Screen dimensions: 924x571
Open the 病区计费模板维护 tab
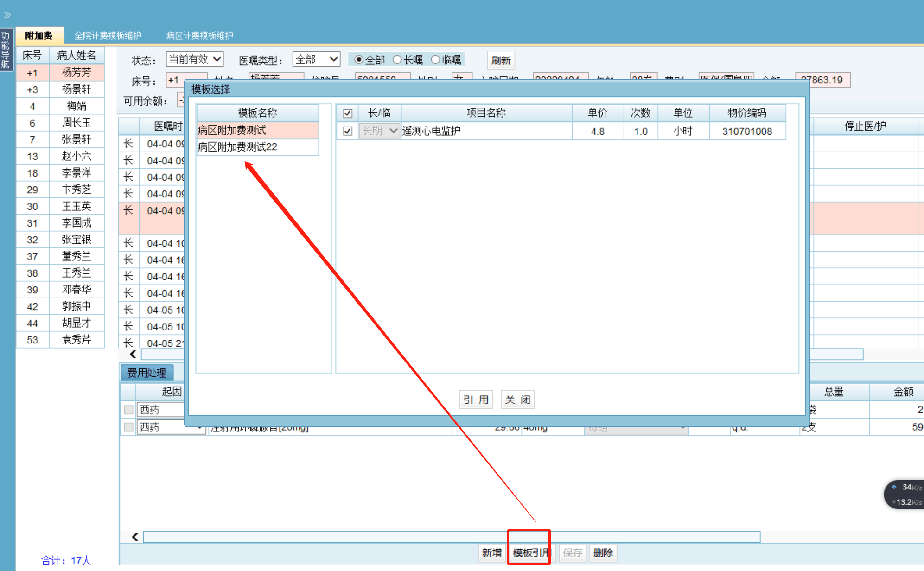pos(199,36)
